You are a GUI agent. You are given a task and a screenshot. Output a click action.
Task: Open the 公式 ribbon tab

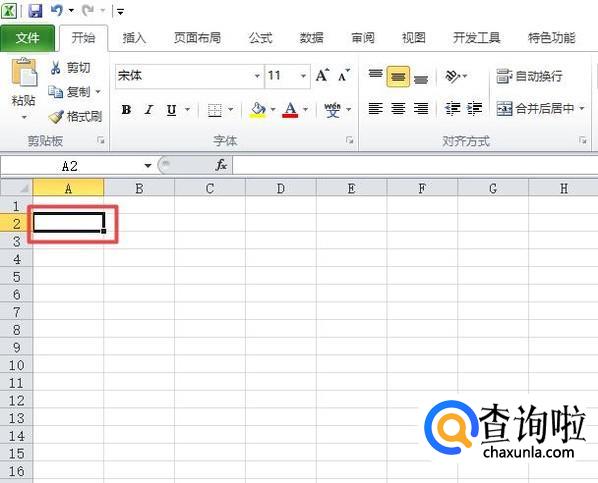[x=260, y=38]
